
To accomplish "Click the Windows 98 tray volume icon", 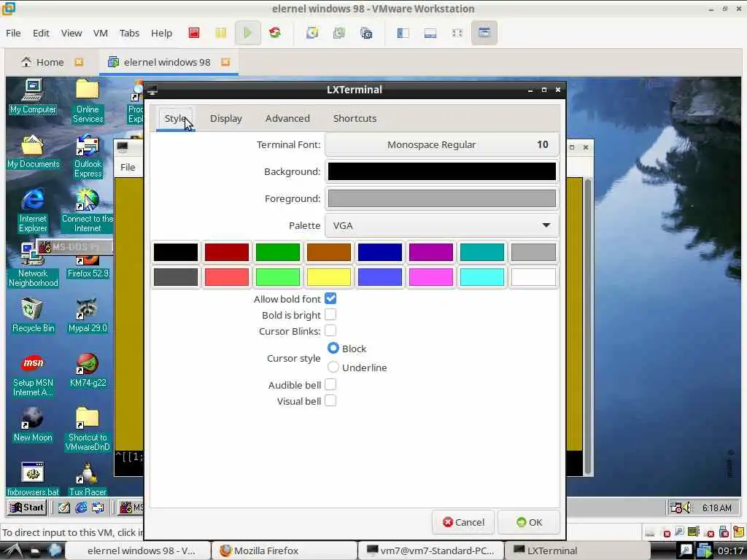I will [x=686, y=507].
